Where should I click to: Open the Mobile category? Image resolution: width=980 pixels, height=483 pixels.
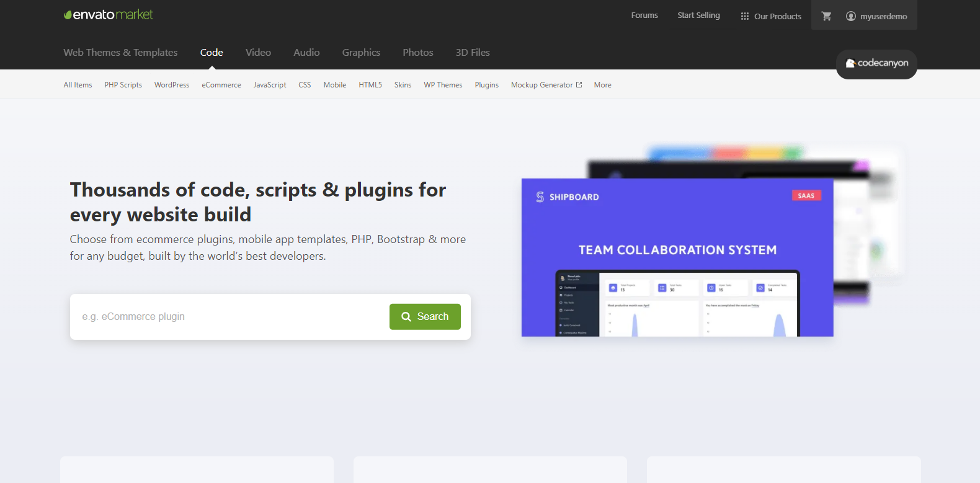pos(335,85)
